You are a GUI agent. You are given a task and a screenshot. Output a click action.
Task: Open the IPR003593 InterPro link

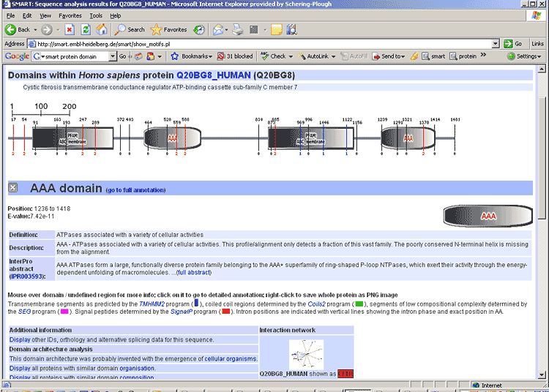click(x=27, y=276)
